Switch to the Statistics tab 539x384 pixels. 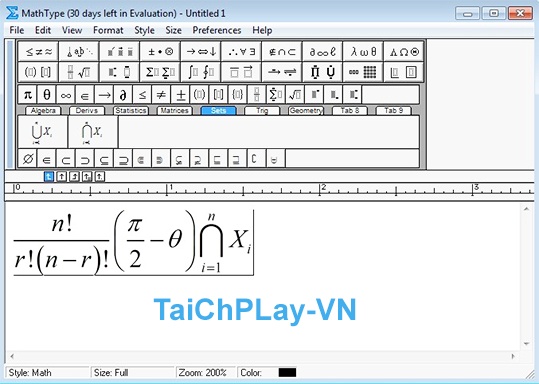tap(131, 110)
